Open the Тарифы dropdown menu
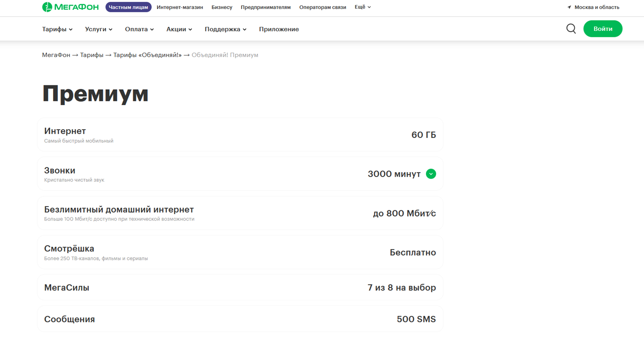 click(58, 29)
